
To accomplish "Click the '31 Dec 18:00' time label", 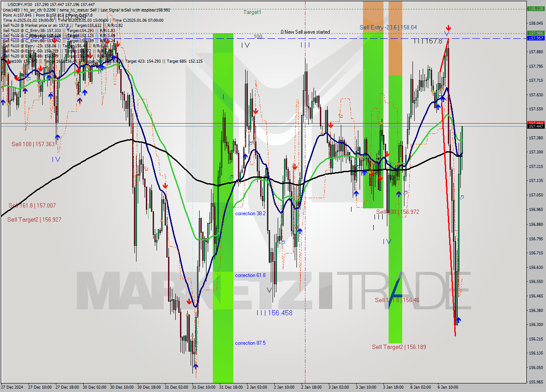I will click(x=231, y=387).
